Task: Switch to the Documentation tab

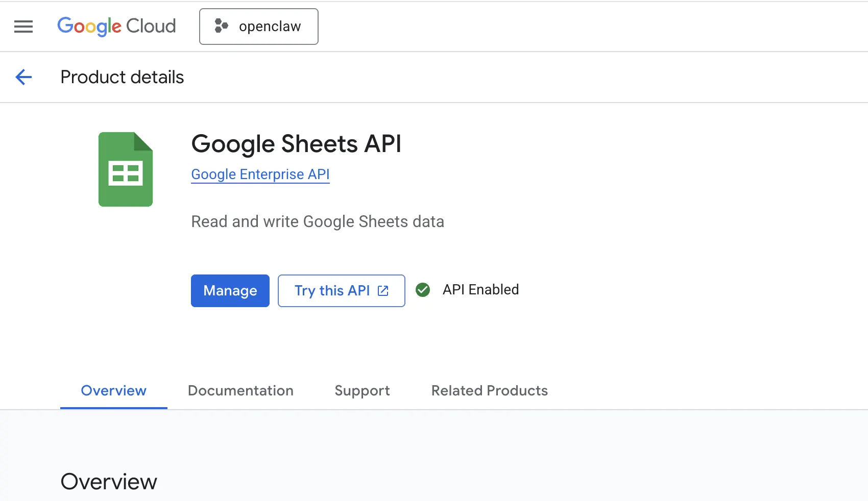Action: coord(240,391)
